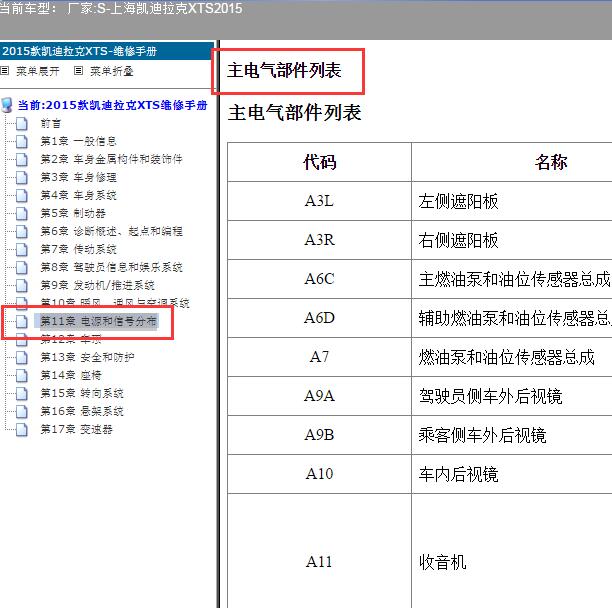Click the 驾驶员侧车外后视镜 name cell
612x608 pixels.
512,396
